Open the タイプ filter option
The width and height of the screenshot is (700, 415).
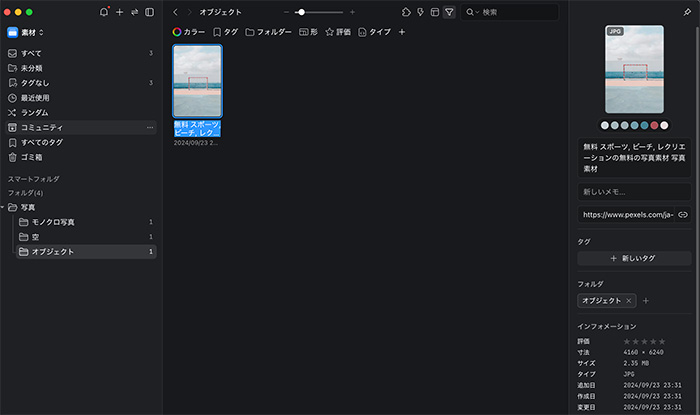click(375, 32)
